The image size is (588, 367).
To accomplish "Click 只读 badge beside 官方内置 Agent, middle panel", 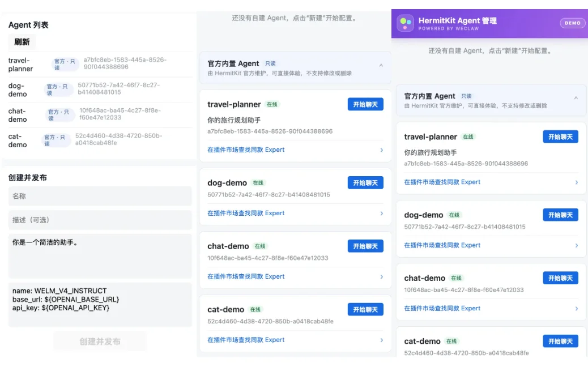I will pyautogui.click(x=270, y=63).
